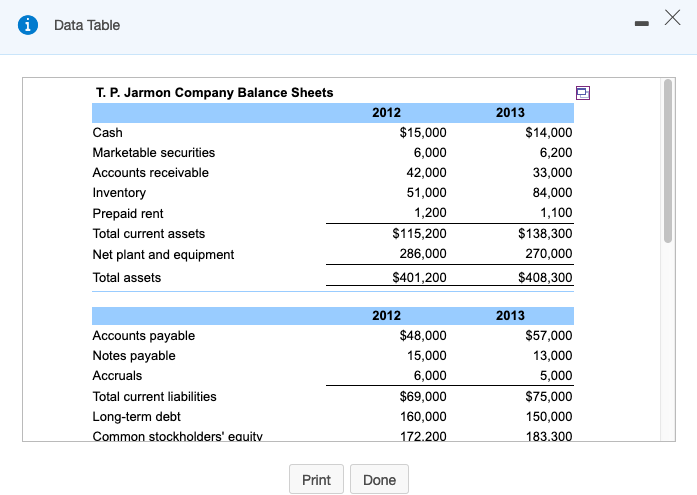Click the $57,000 accounts payable value
This screenshot has height=495, width=697.
coord(549,335)
